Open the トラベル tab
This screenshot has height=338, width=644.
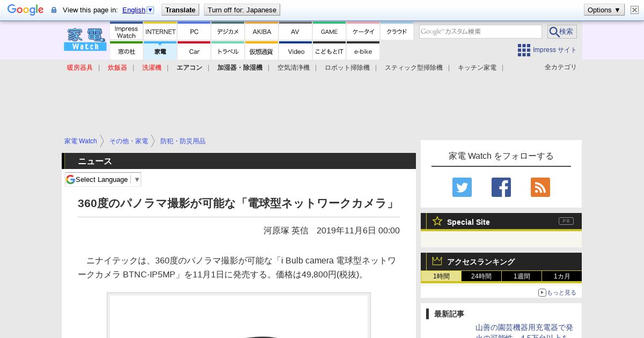[228, 51]
